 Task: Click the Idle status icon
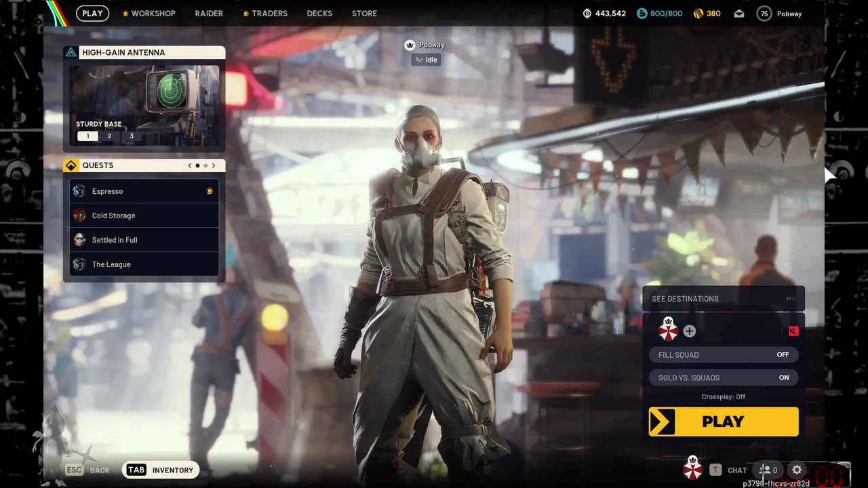[x=419, y=60]
